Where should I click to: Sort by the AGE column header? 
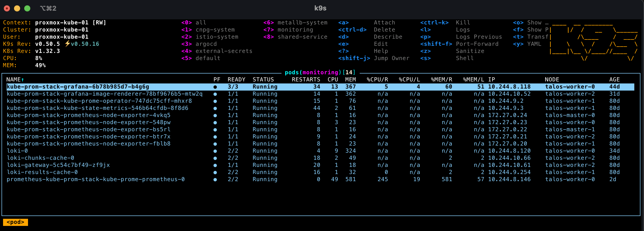614,80
